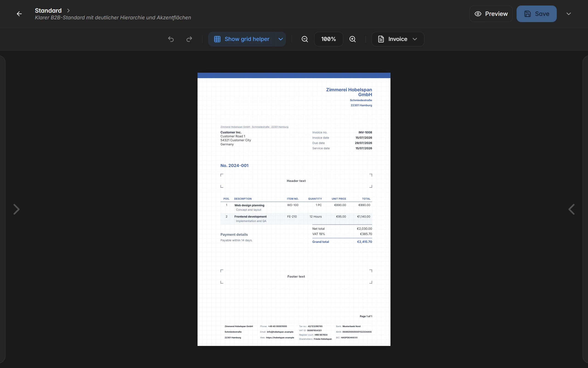The image size is (588, 368).
Task: Click the 'VAT 19%' line
Action: [x=342, y=234]
